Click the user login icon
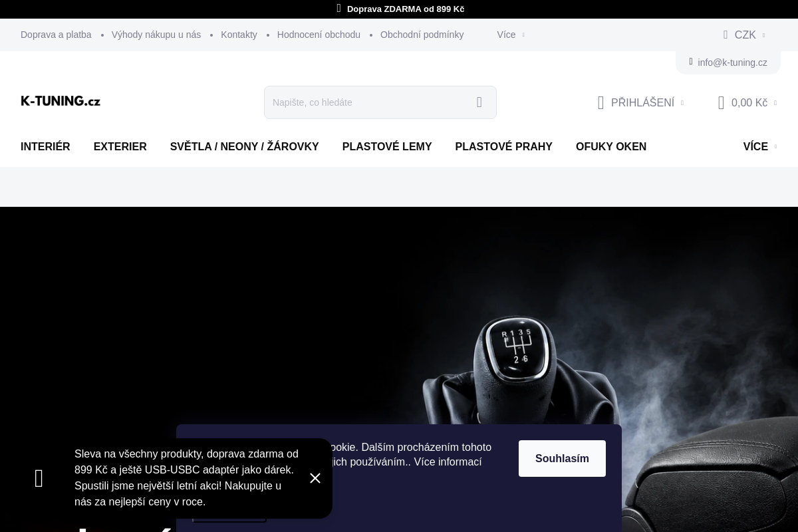Screen dimensions: 798x532 pos(601,102)
